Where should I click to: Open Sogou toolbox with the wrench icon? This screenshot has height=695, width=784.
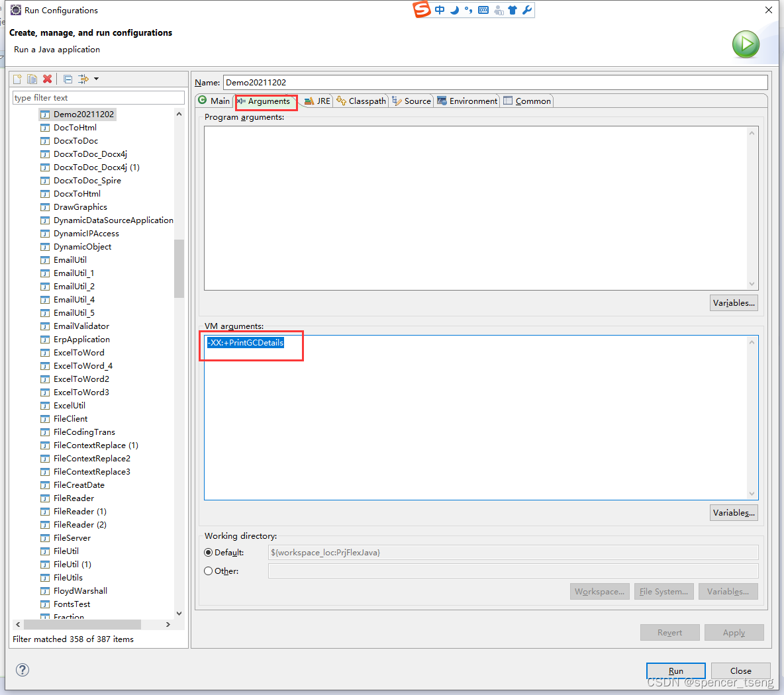[528, 9]
